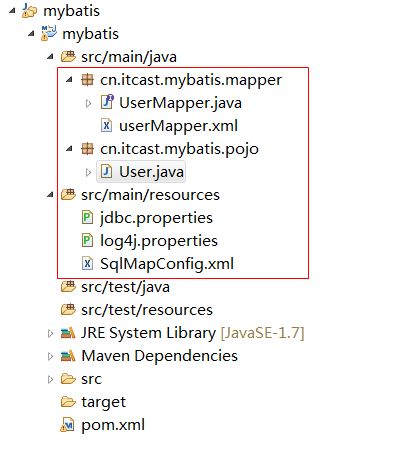This screenshot has height=467, width=393.
Task: Select the log4j.properties file name
Action: click(x=159, y=242)
